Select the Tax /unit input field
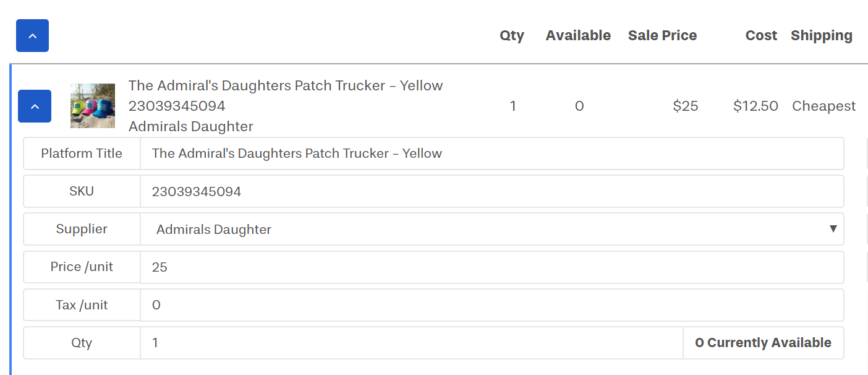This screenshot has width=868, height=375. 491,305
